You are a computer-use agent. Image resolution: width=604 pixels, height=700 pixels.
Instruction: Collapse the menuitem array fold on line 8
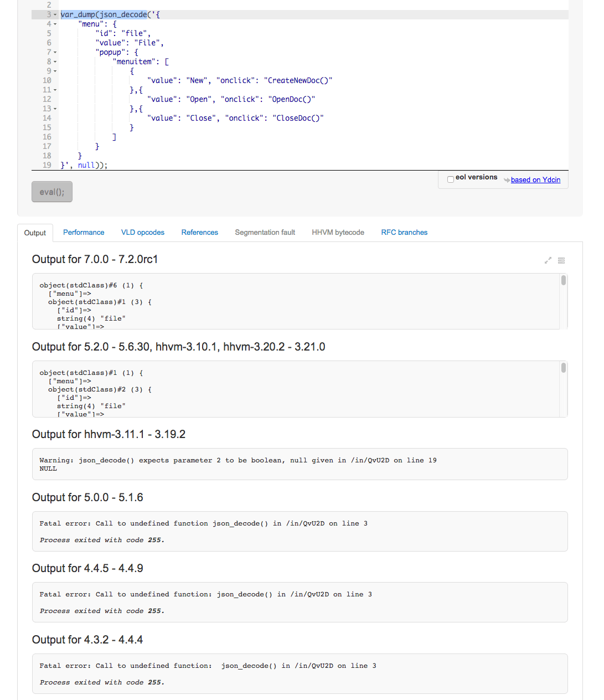pyautogui.click(x=55, y=61)
